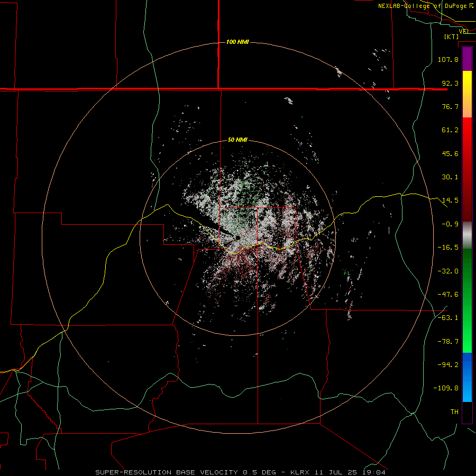The width and height of the screenshot is (476, 476).
Task: Click the VEL label above color scale
Action: pyautogui.click(x=464, y=31)
